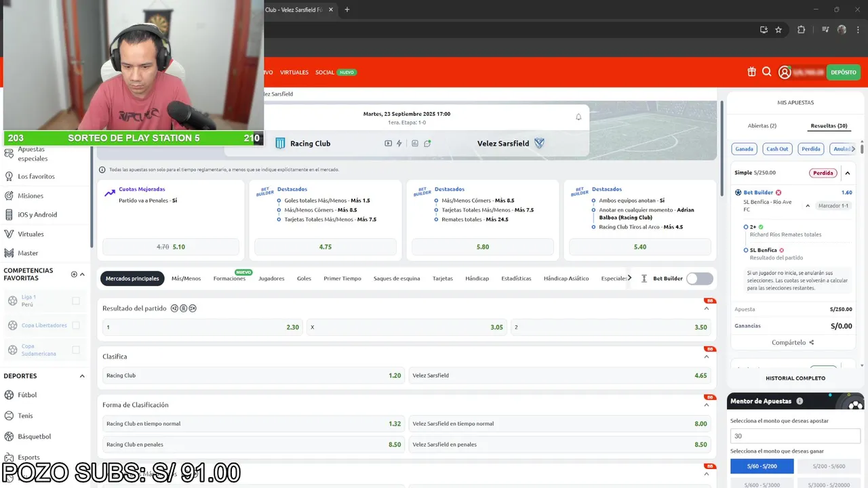Screen dimensions: 868x488
Task: Switch to the Jugadores tab
Action: coord(271,279)
